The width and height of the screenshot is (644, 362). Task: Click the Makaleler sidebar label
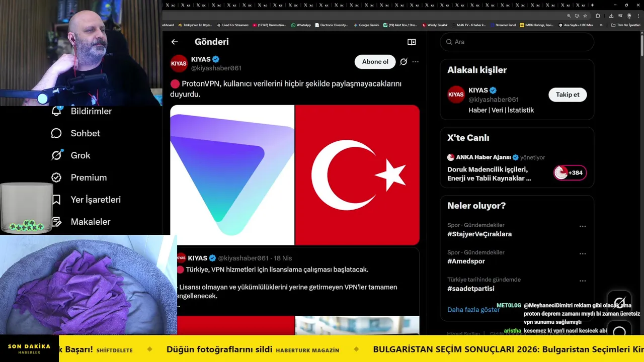(91, 222)
